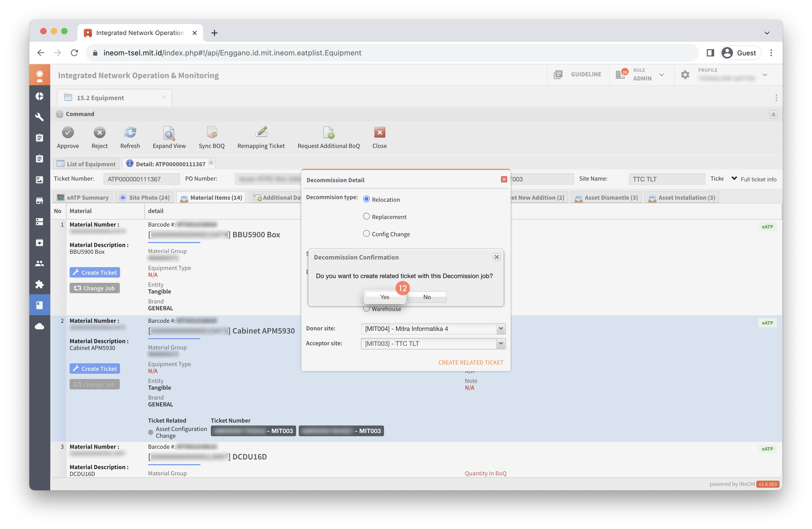The width and height of the screenshot is (812, 529).
Task: Click the red Close command icon
Action: click(x=379, y=133)
